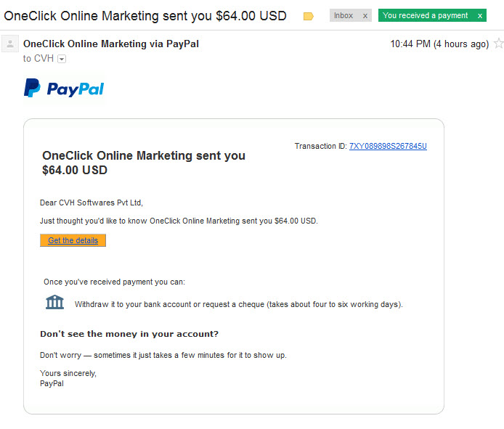
Task: Click the 'Get the details' button
Action: pos(73,240)
